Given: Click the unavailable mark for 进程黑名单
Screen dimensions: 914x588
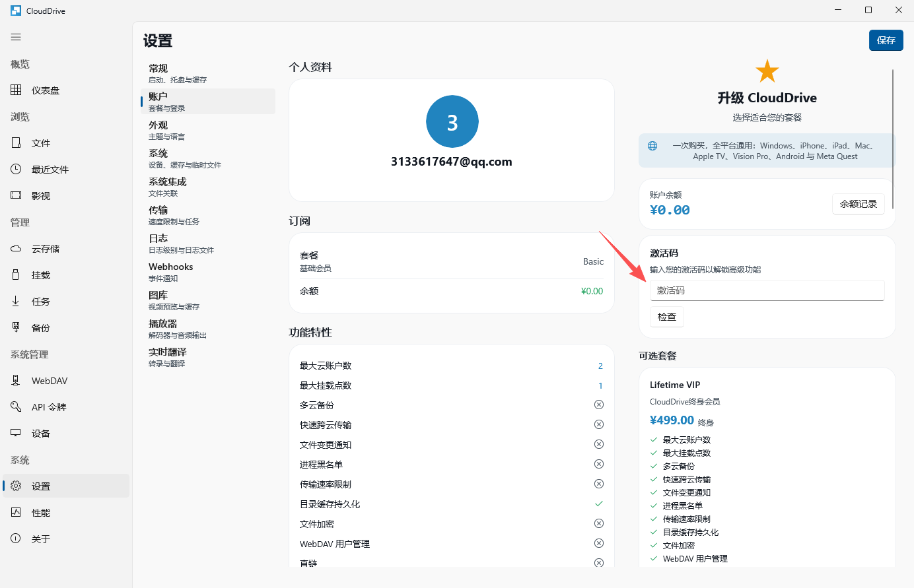Looking at the screenshot, I should tap(599, 464).
